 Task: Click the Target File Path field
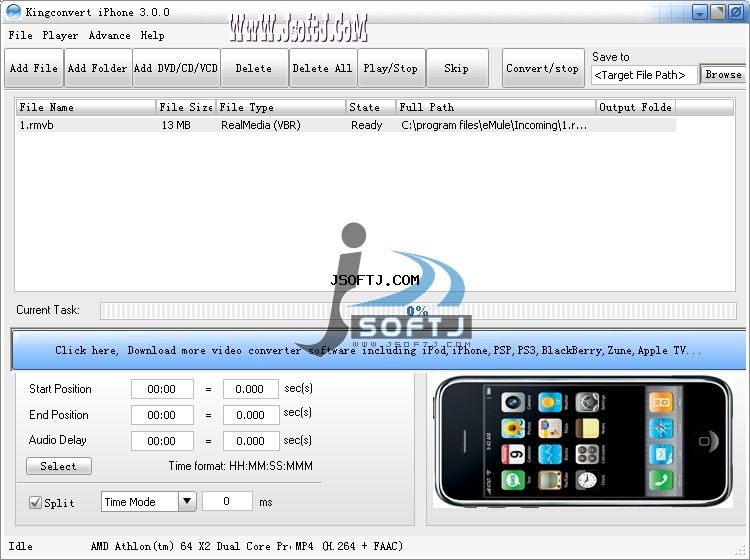click(643, 75)
